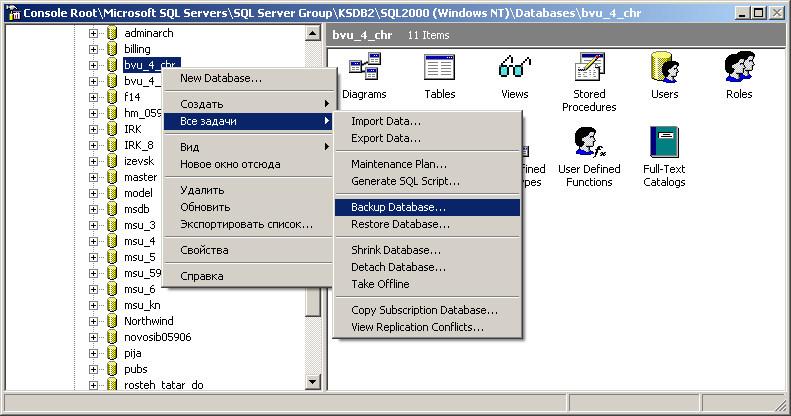Click the novosib05906 database cylinder icon
Screen dimensions: 791x416
(112, 337)
